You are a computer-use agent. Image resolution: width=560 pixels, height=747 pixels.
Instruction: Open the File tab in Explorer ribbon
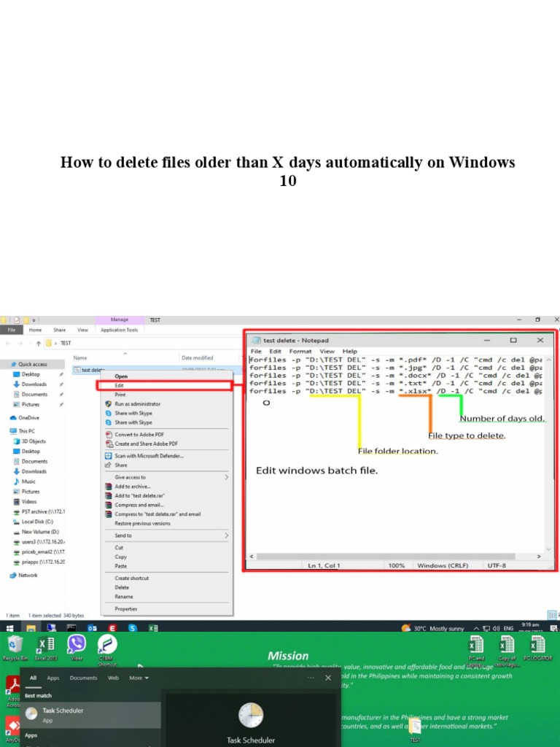click(12, 330)
